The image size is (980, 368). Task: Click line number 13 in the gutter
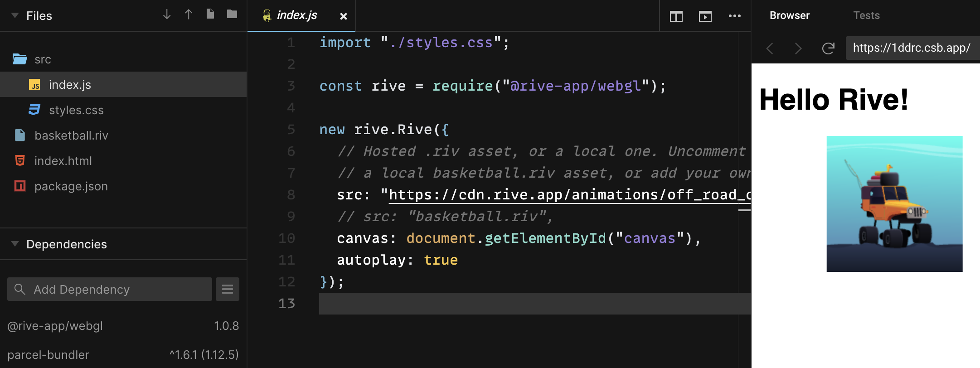[x=286, y=303]
